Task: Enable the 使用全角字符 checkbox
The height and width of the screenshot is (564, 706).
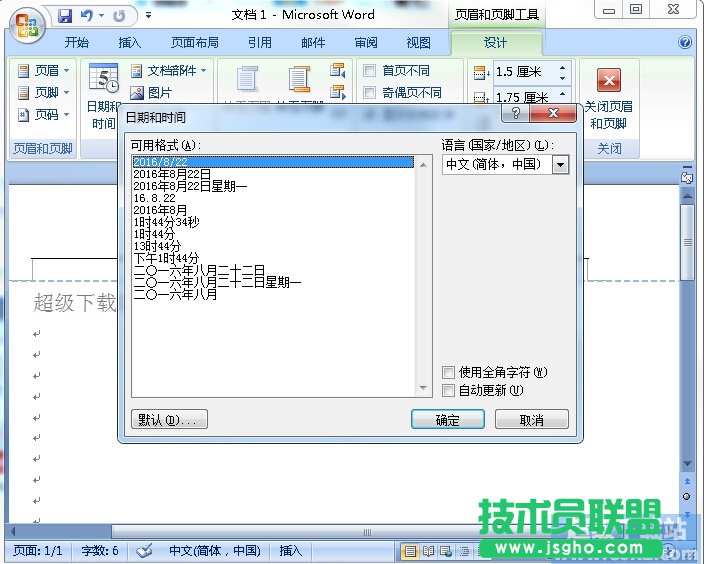Action: (x=449, y=373)
